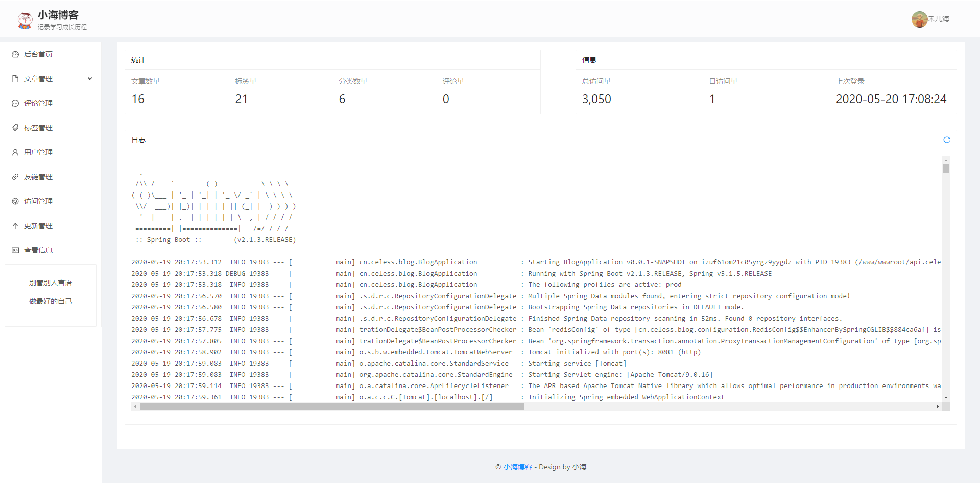Open the 评论管理 menu item
The width and height of the screenshot is (980, 483).
tap(38, 103)
